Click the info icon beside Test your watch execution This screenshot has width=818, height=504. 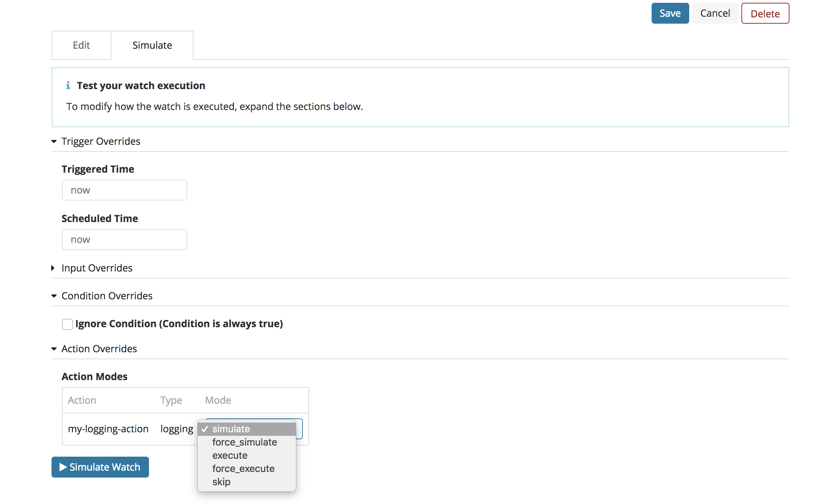point(68,86)
